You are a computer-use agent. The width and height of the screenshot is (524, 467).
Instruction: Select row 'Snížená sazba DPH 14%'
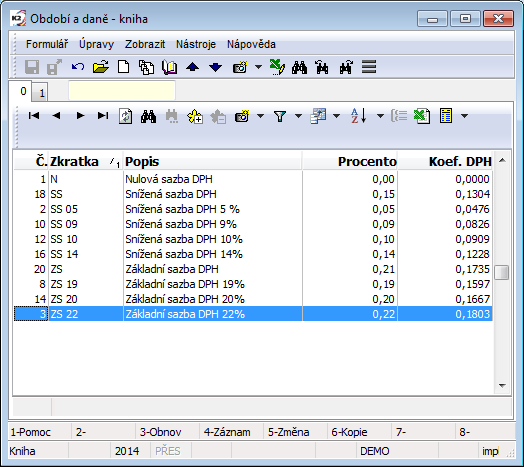click(253, 254)
